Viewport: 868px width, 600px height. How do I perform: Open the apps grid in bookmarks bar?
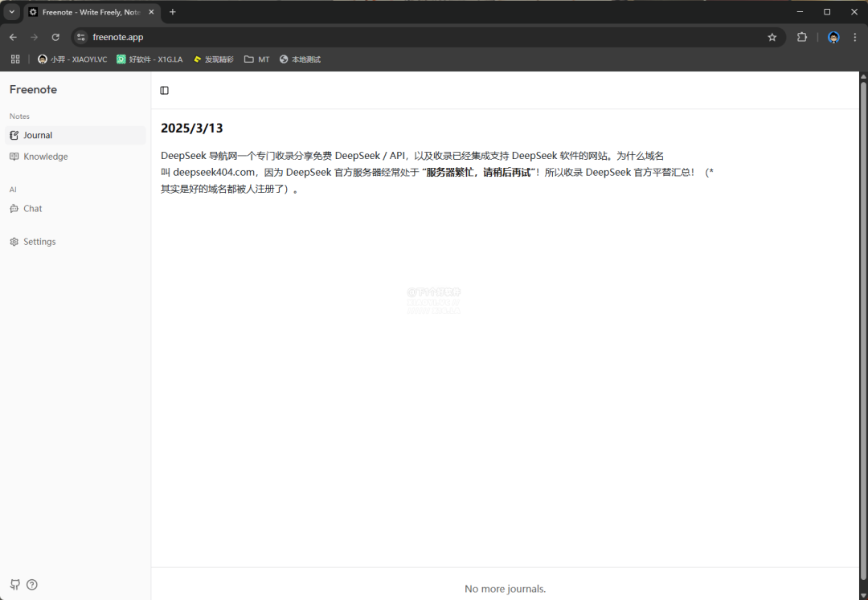pos(15,59)
